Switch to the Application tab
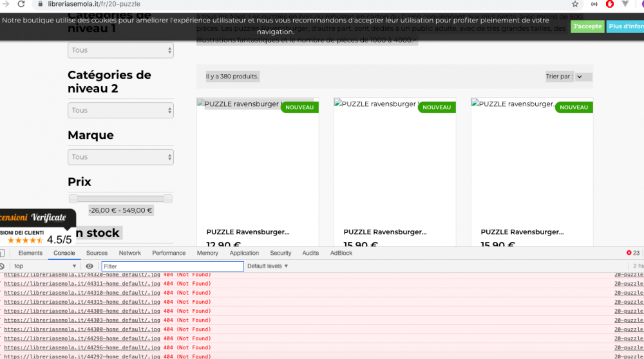 click(244, 253)
